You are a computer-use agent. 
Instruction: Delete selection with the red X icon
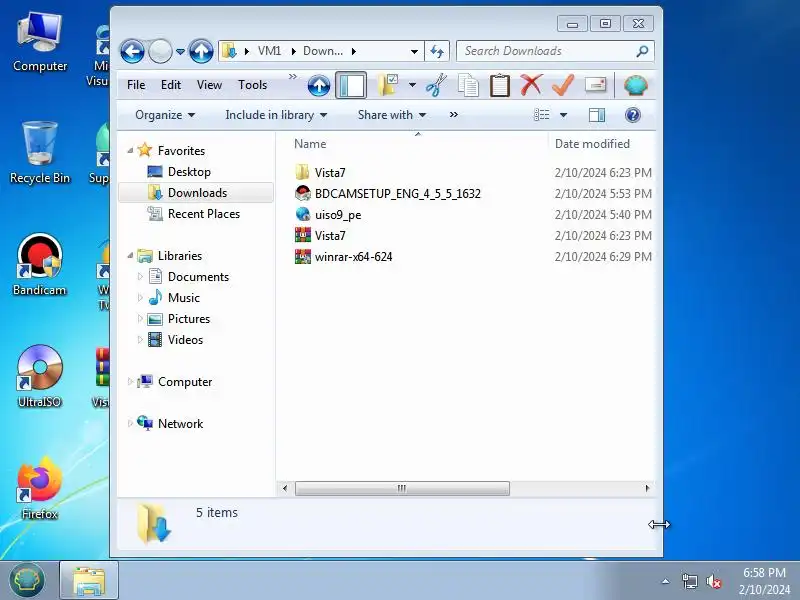pyautogui.click(x=531, y=85)
